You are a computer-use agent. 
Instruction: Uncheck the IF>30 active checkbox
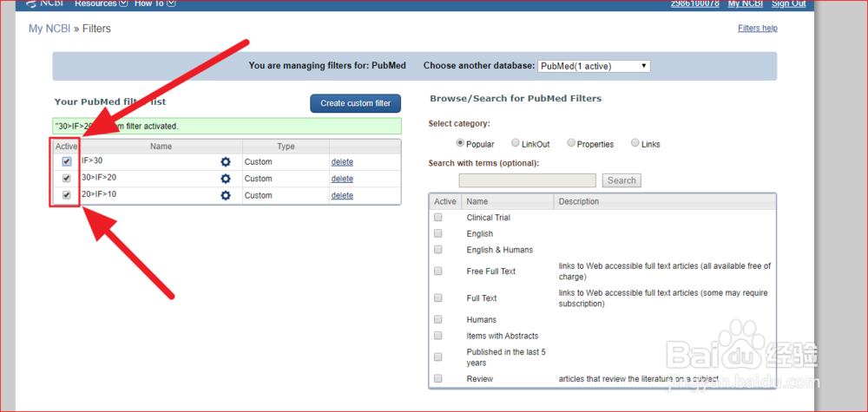pyautogui.click(x=67, y=161)
